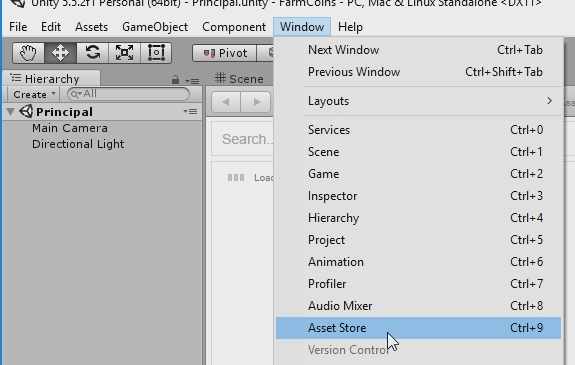This screenshot has width=575, height=365.
Task: Select the Hand tool
Action: pos(28,53)
